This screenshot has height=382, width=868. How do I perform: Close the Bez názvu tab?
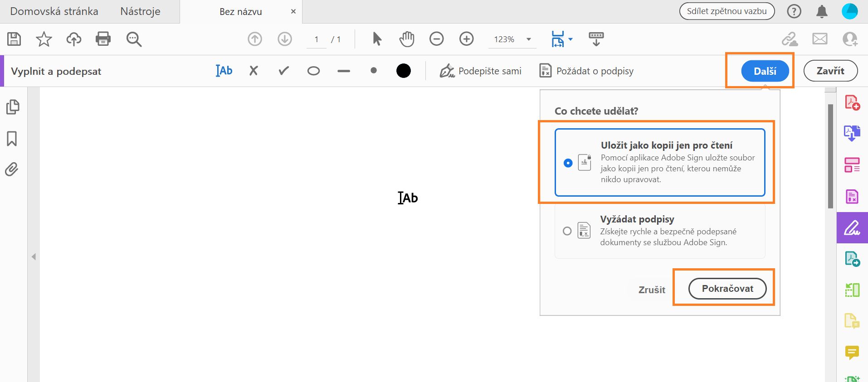tap(293, 11)
